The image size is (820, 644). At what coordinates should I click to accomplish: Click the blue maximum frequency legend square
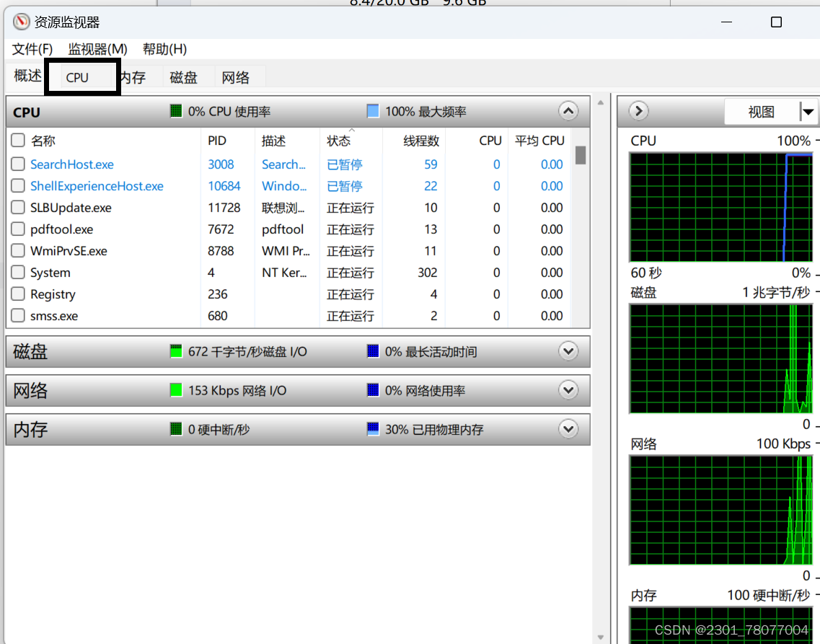[373, 111]
